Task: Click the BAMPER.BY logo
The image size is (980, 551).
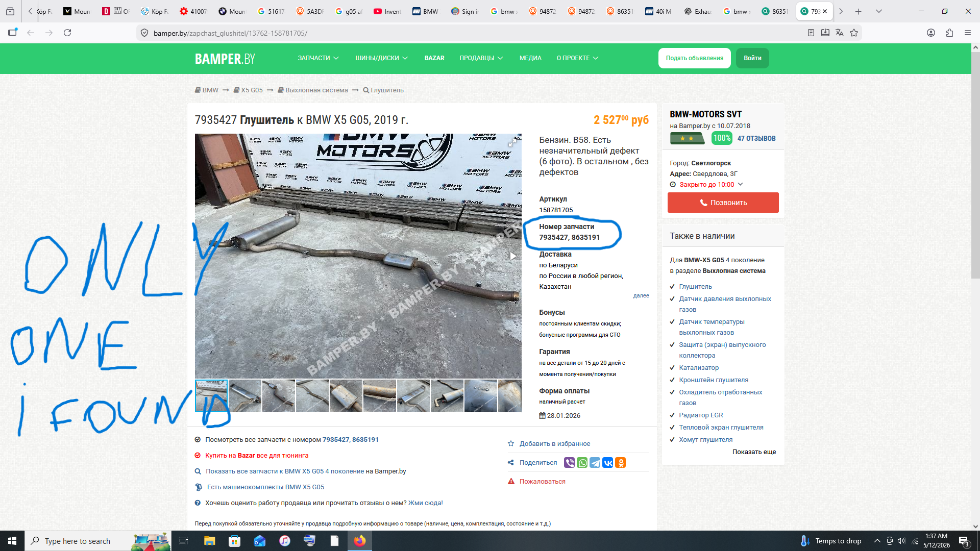Action: 225,59
